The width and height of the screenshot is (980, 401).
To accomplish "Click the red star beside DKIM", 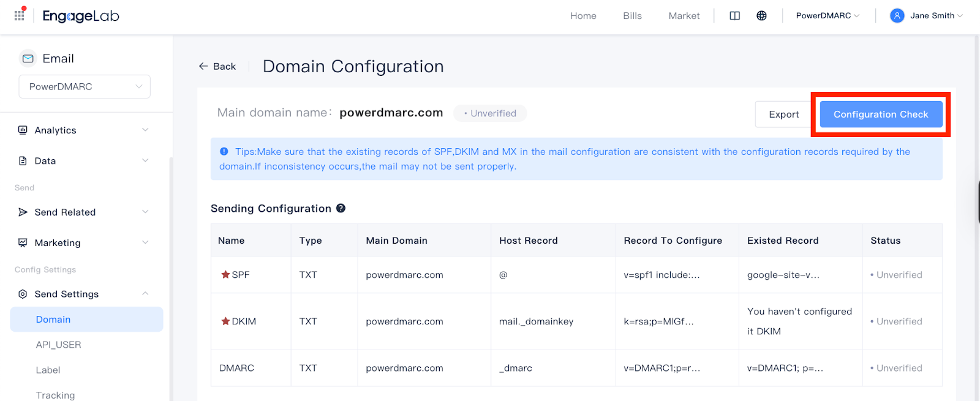I will [x=225, y=321].
